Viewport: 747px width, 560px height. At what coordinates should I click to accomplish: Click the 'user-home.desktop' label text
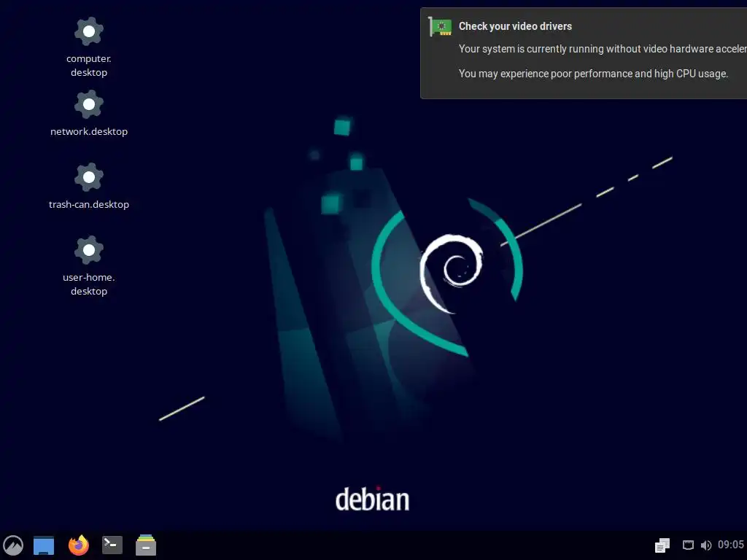pos(88,284)
